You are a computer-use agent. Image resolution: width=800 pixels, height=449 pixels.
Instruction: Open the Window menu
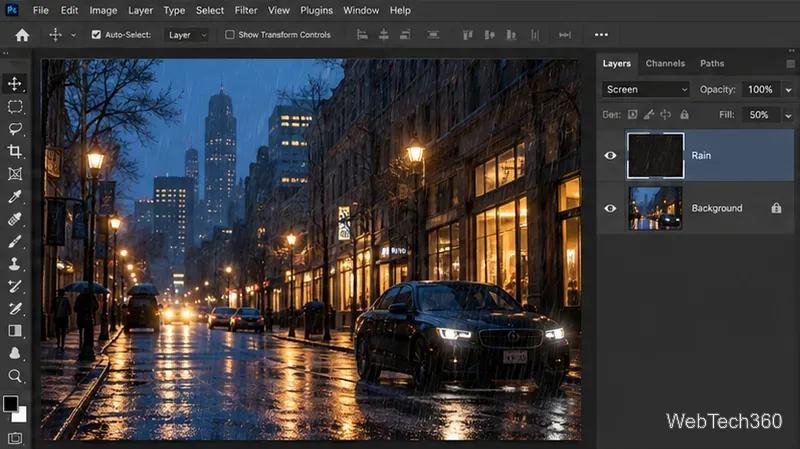click(x=361, y=10)
